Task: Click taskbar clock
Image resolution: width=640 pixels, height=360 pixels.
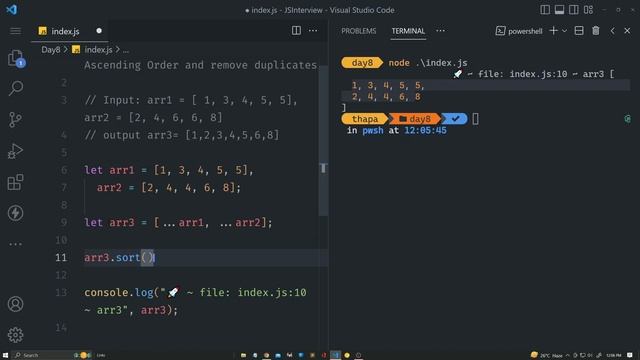Action: [613, 355]
